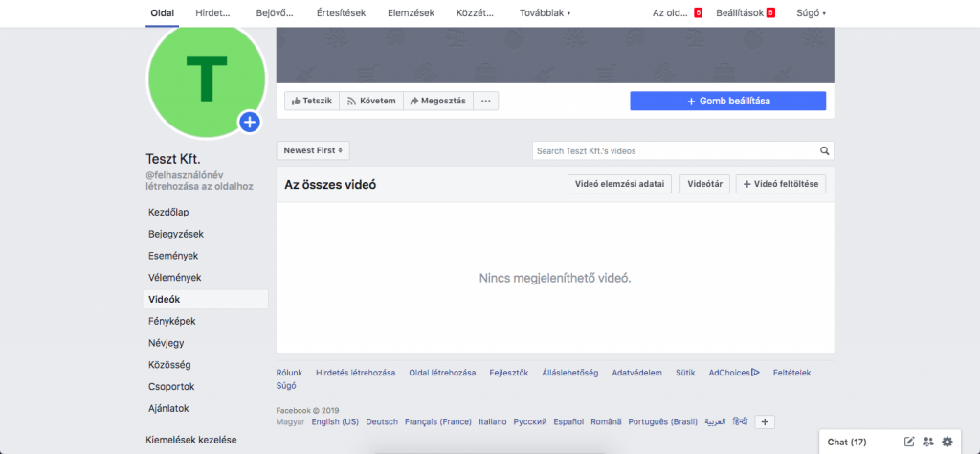Screen dimensions: 980x454
Task: Click Videó feltöltése upload button
Action: pos(781,184)
